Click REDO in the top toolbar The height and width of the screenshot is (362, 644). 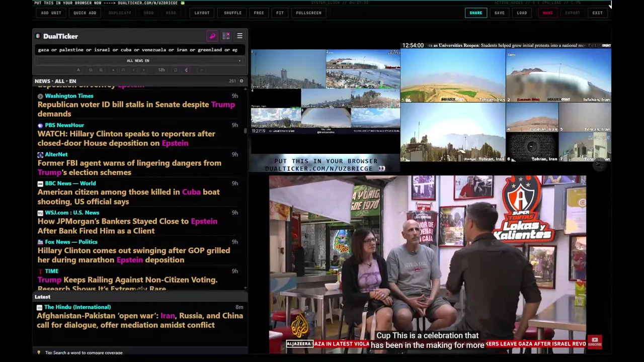(171, 13)
